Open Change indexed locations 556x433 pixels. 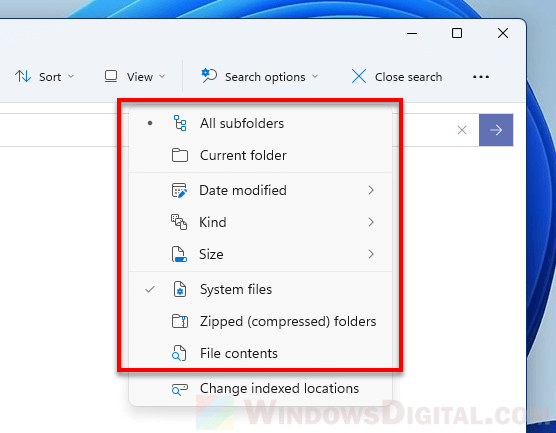click(x=261, y=389)
